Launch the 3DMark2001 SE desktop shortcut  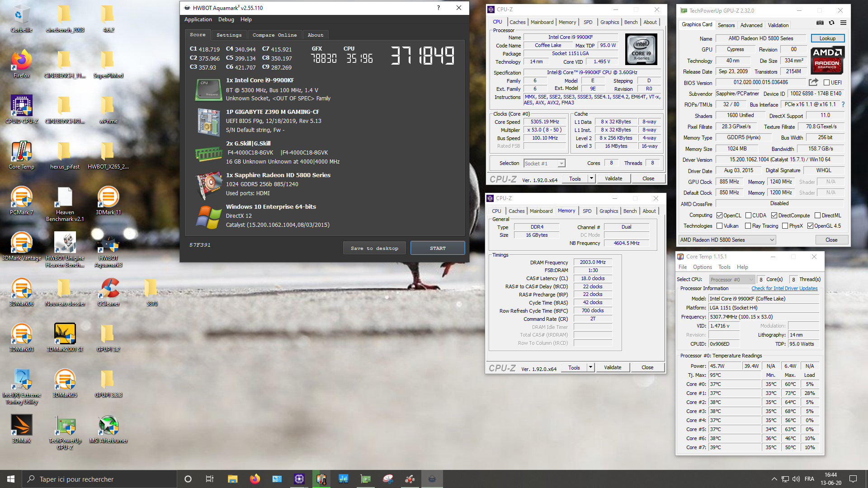65,338
